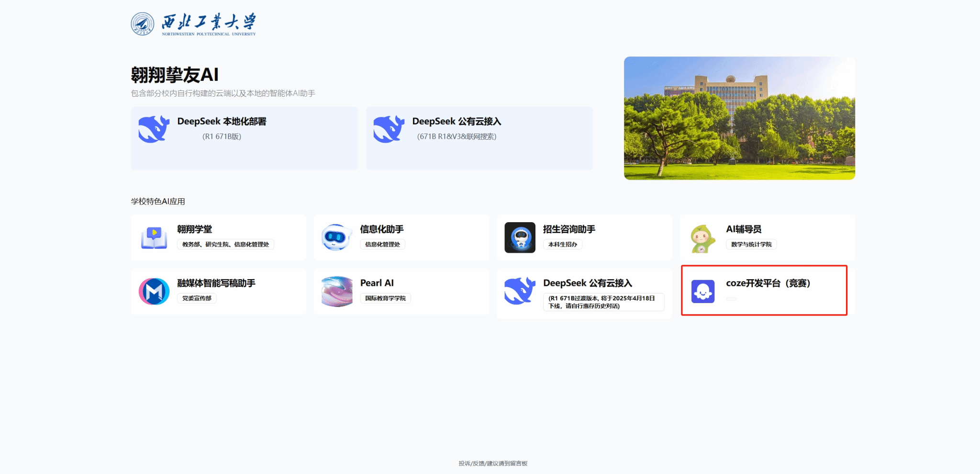Open coze开发平台（竞赛）title
Screen dimensions: 980x474
click(768, 283)
